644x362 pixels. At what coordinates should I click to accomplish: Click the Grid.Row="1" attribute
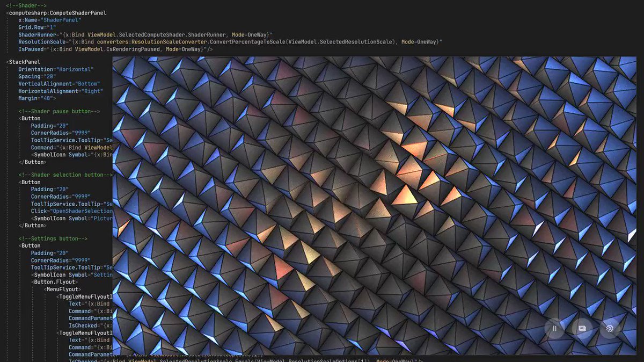[37, 27]
